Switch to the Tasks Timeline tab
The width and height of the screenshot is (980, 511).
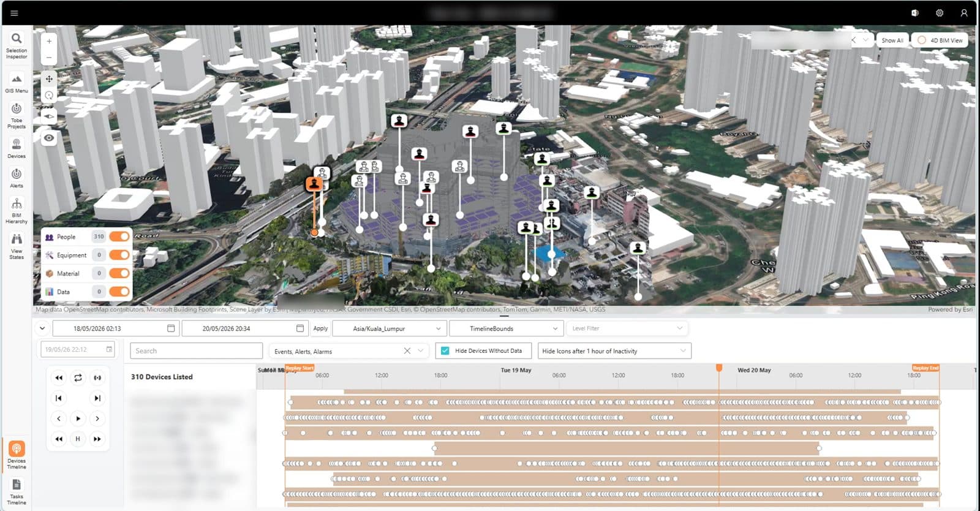(x=17, y=492)
